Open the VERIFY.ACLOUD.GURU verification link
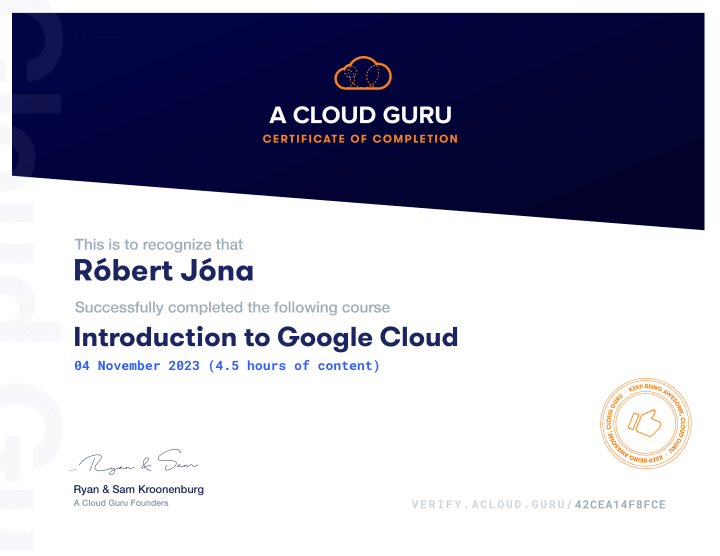720x556 pixels. pyautogui.click(x=490, y=505)
